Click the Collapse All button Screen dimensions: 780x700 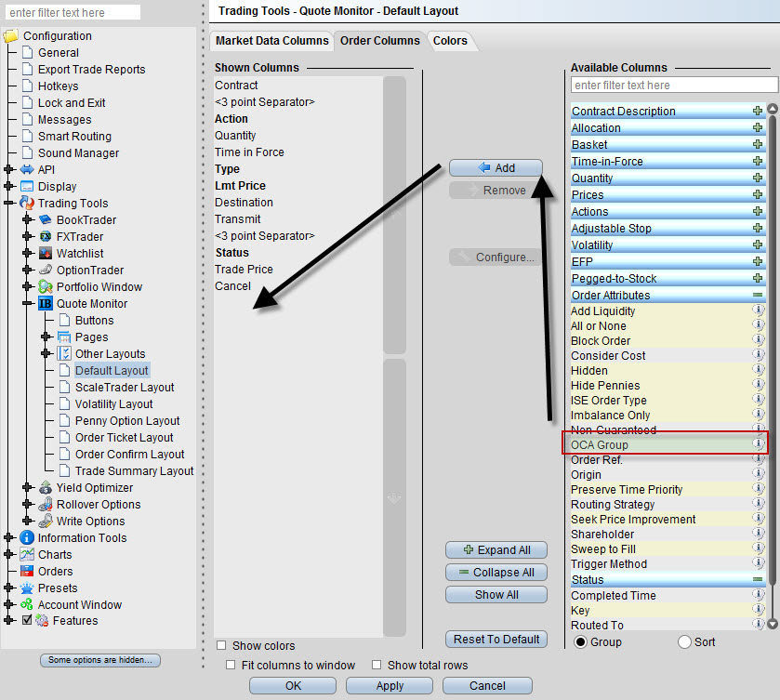click(x=496, y=572)
